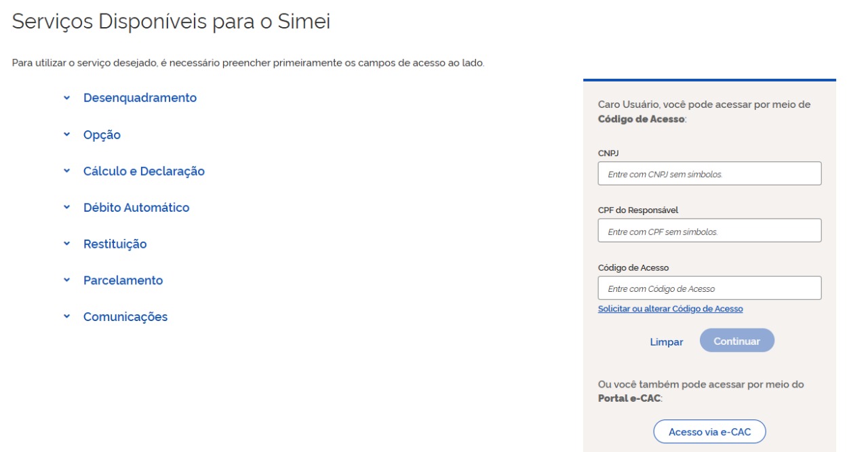The height and width of the screenshot is (452, 868).
Task: Expand the Opção chevron
Action: (x=66, y=134)
